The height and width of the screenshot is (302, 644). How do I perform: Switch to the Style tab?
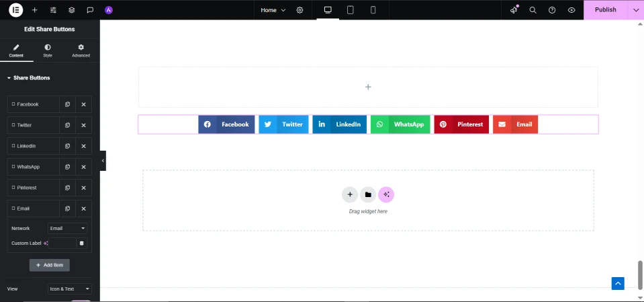(48, 51)
